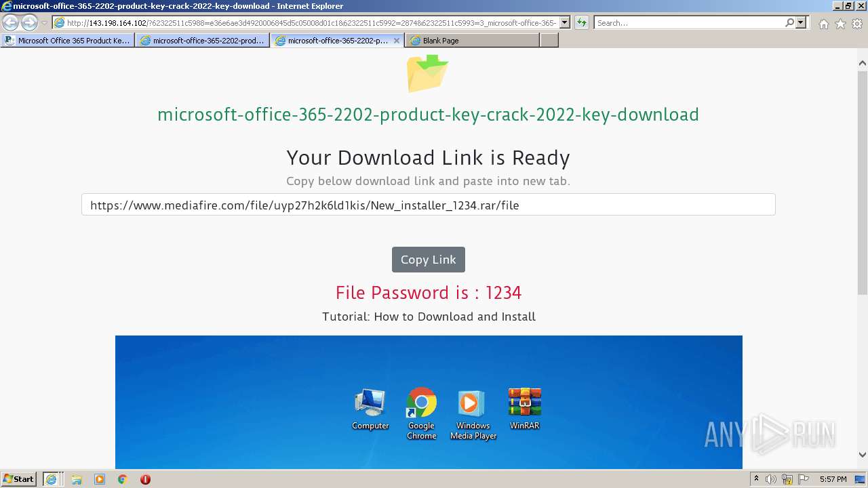
Task: Click the Show desktop icon in tray
Action: (861, 479)
